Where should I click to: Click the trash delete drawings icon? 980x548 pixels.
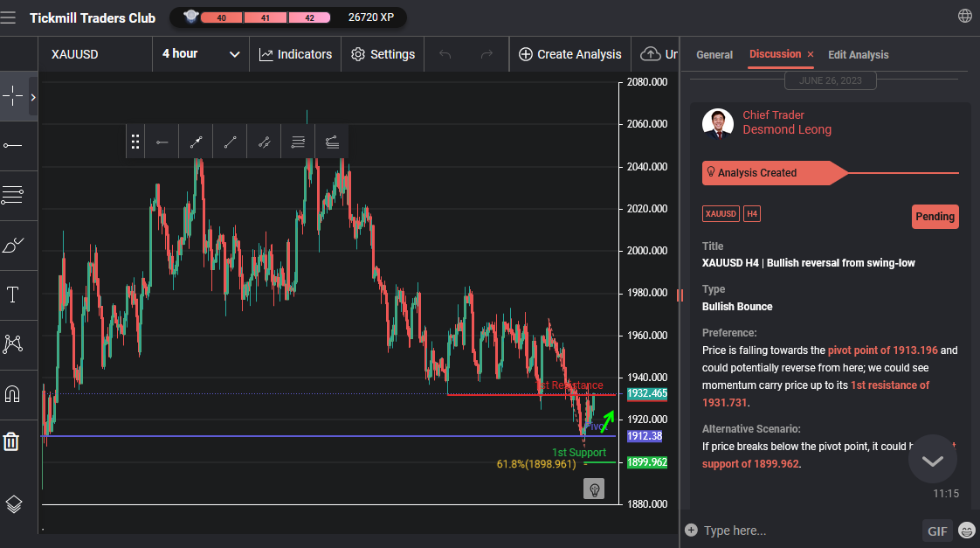click(11, 441)
